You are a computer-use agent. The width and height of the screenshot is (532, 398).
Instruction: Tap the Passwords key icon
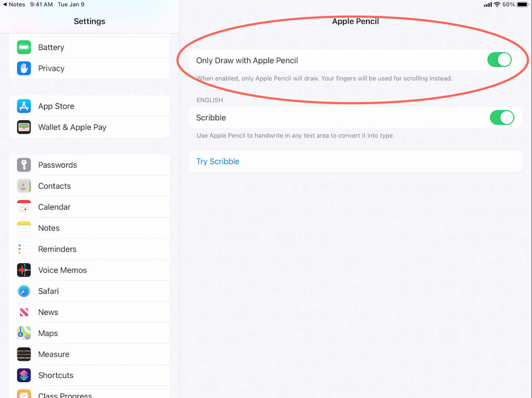tap(24, 165)
